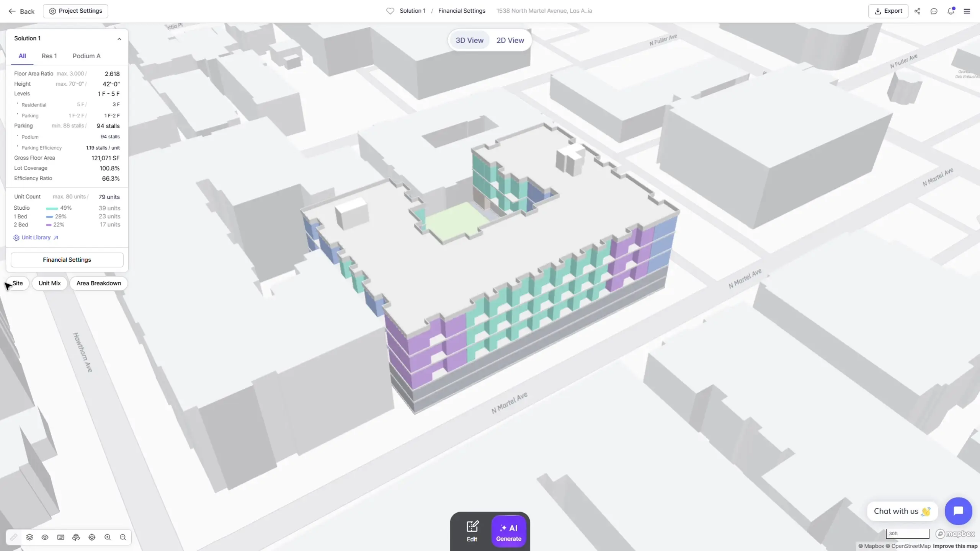Click the 3D rotate orbit icon

[x=76, y=537]
